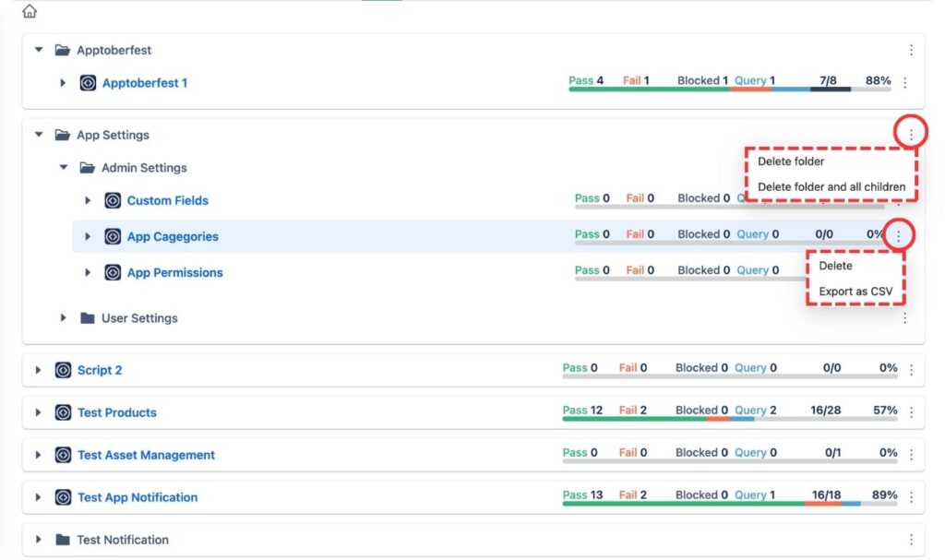Expand the User Settings folder
Viewport: 945px width, 560px height.
point(64,318)
